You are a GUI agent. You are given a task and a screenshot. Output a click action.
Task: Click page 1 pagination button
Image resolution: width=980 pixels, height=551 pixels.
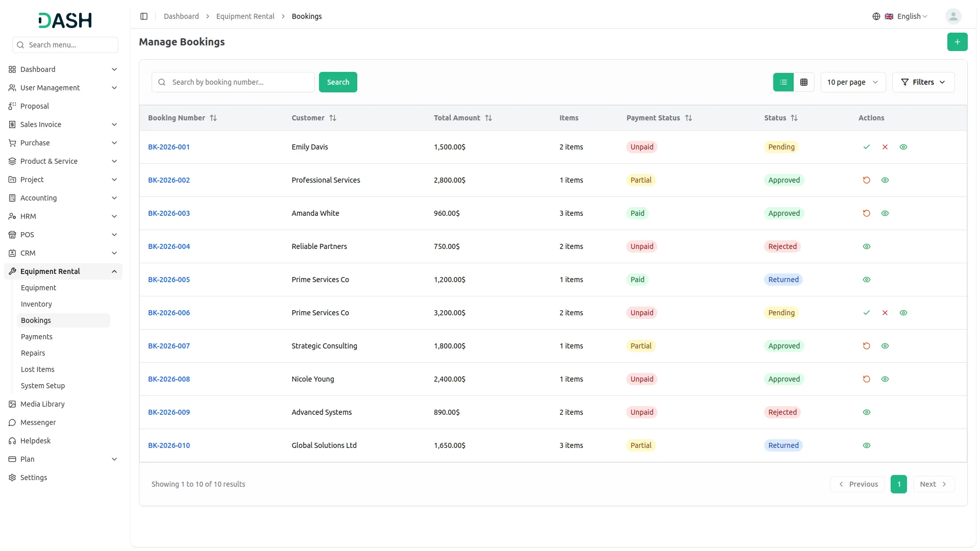(x=898, y=484)
